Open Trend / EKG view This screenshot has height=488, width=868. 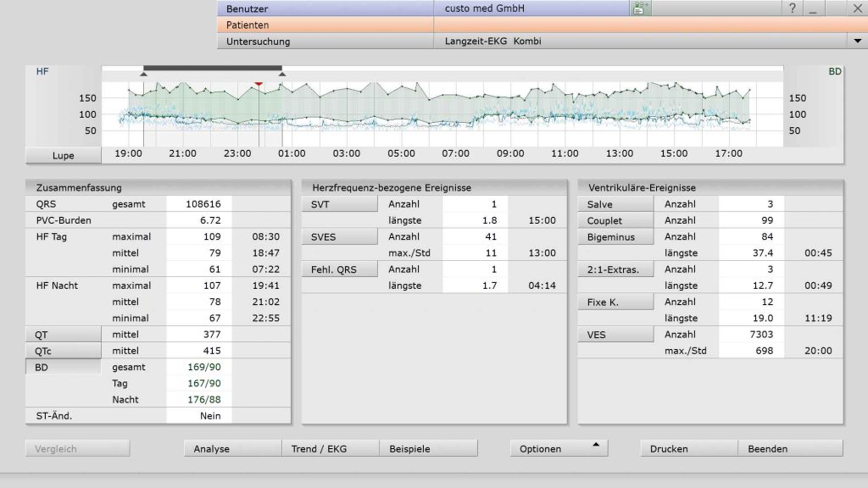click(331, 449)
